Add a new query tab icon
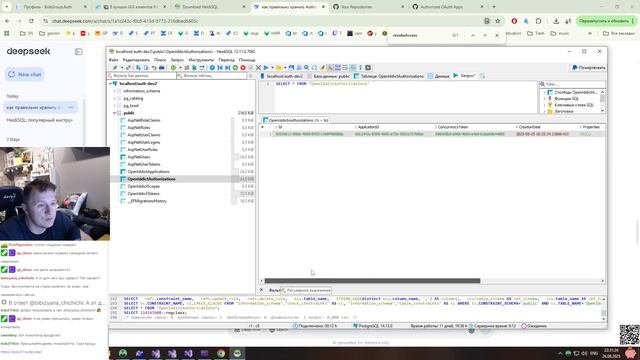Image resolution: width=640 pixels, height=360 pixels. point(482,76)
